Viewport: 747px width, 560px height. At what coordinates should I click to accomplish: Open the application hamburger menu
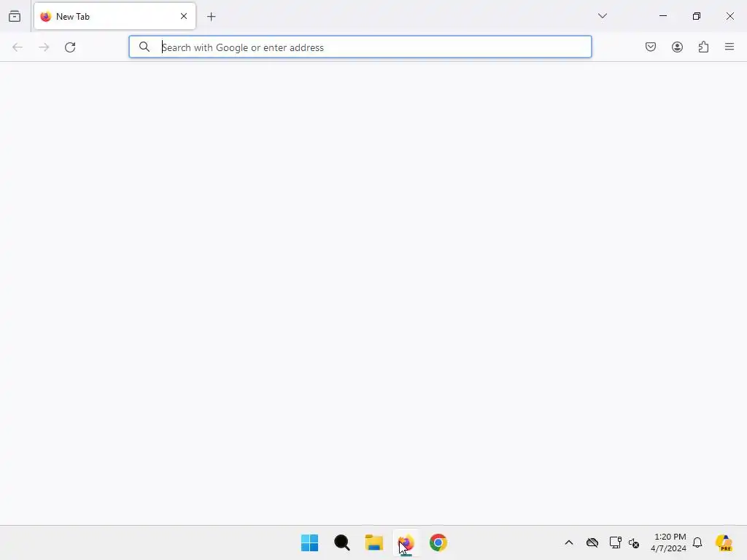(729, 47)
